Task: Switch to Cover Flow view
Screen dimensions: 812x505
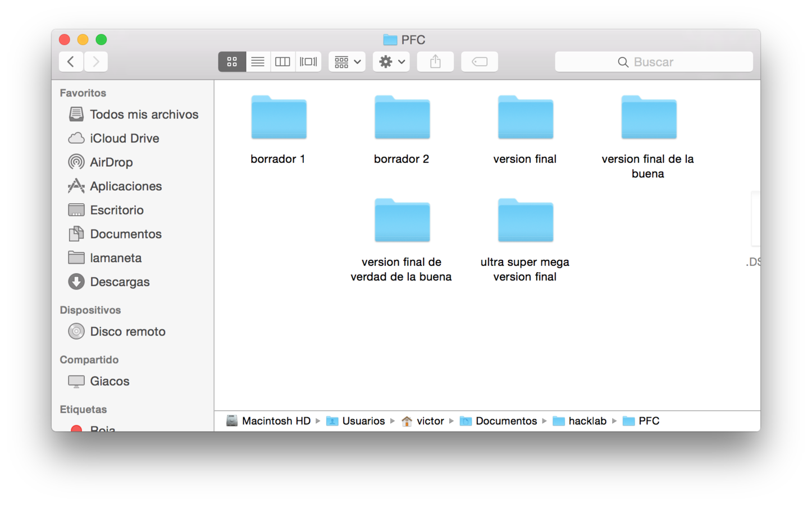Action: 308,62
